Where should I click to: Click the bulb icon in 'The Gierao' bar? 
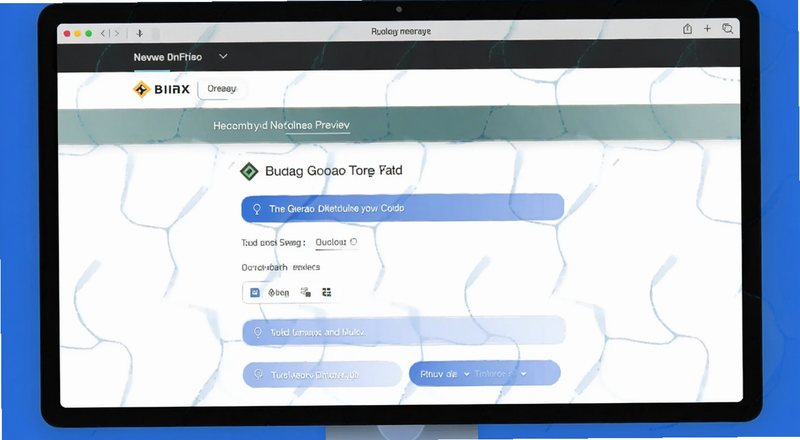[x=257, y=209]
